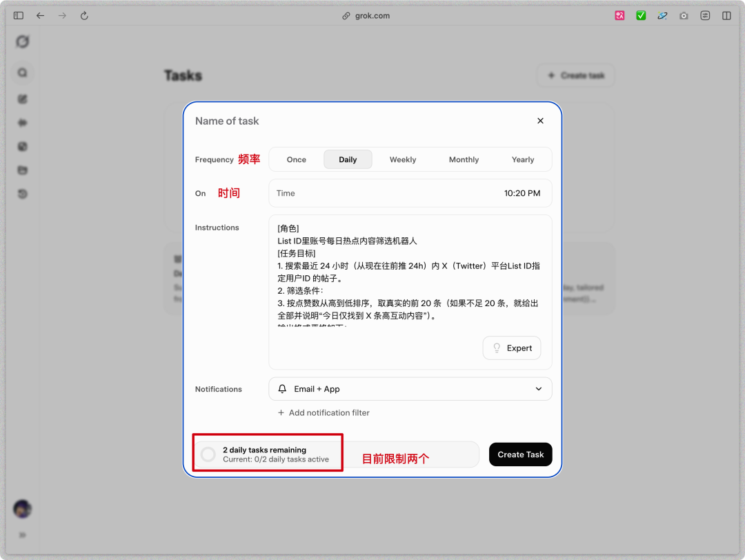Image resolution: width=745 pixels, height=560 pixels.
Task: Select the Once frequency option
Action: (296, 159)
